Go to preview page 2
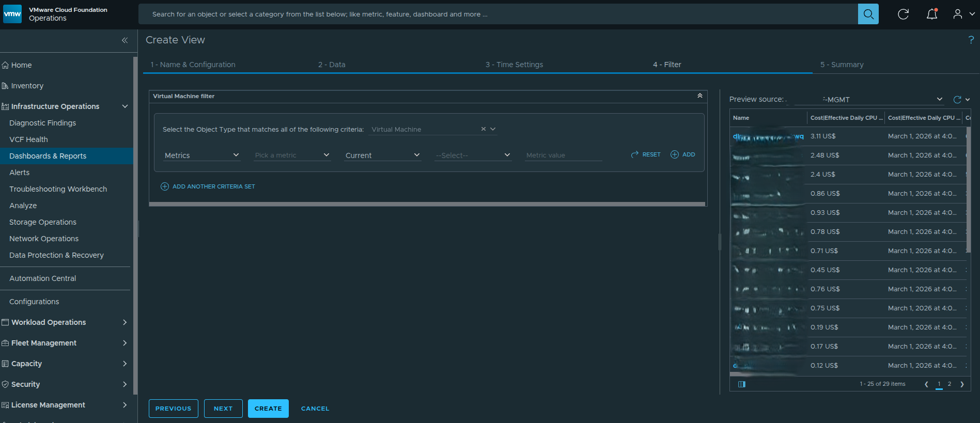The image size is (980, 423). point(950,384)
